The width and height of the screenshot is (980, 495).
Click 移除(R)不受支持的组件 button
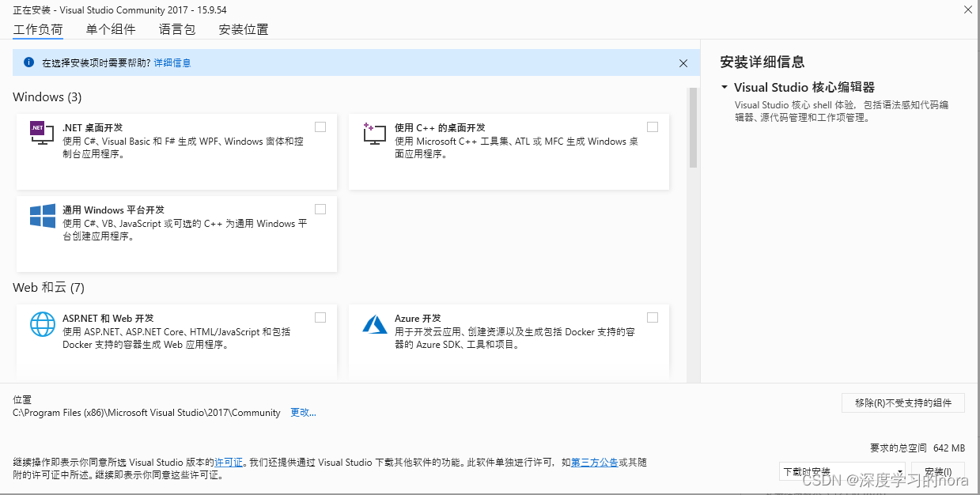click(x=902, y=402)
